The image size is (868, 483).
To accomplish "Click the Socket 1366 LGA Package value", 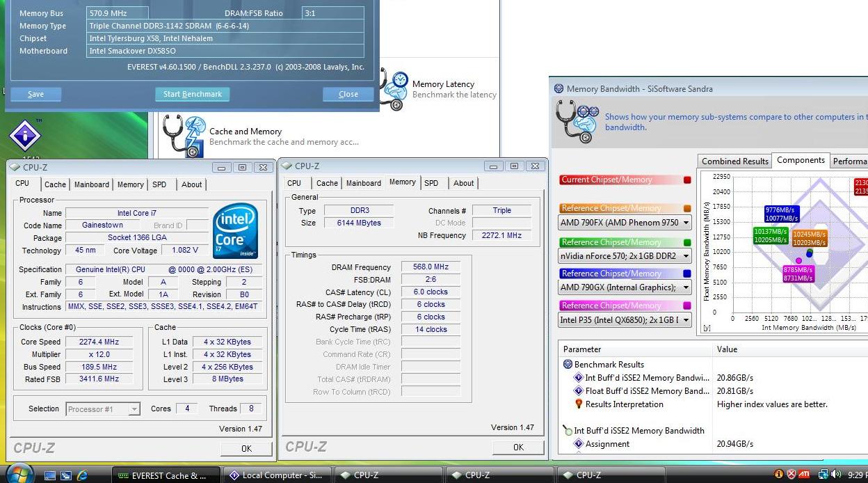I will click(x=137, y=238).
